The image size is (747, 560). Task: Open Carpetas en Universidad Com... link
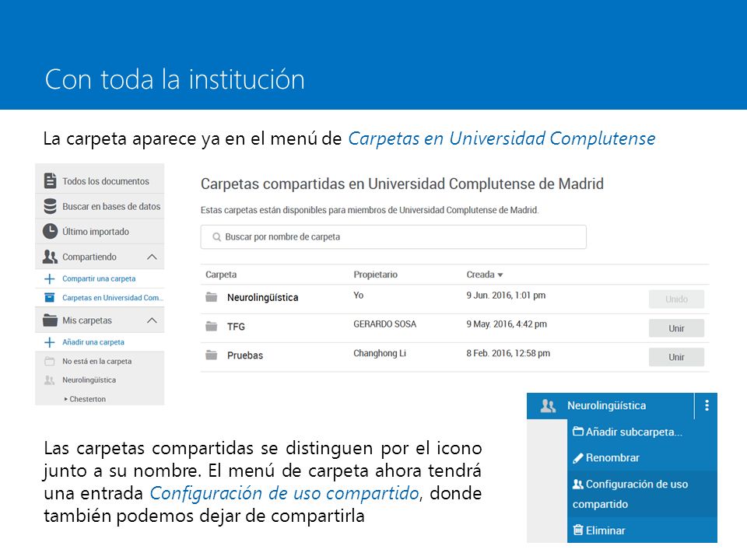tap(112, 298)
